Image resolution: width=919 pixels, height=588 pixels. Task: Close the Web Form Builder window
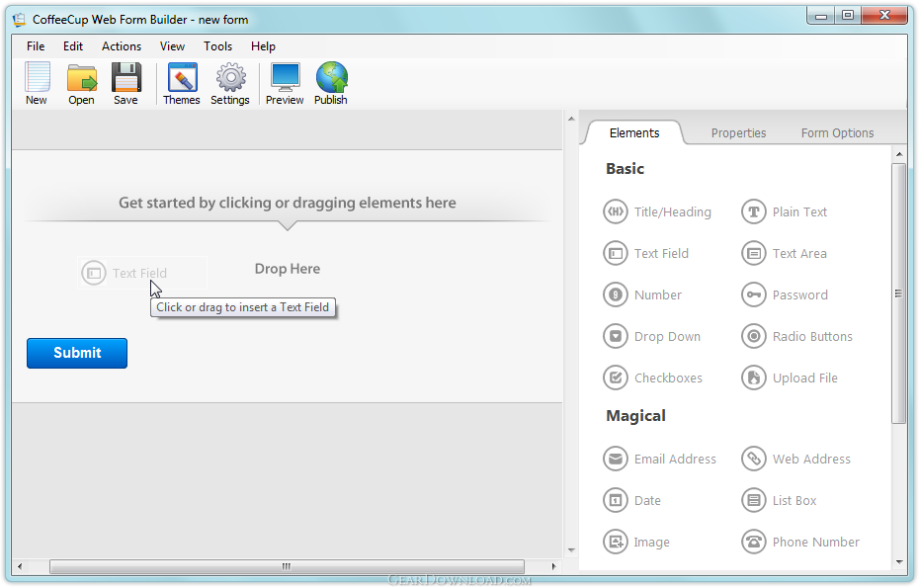(x=885, y=16)
